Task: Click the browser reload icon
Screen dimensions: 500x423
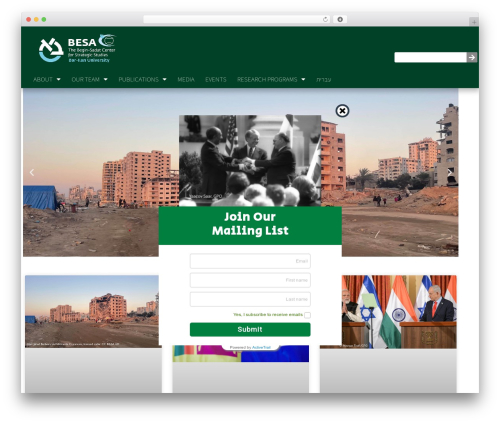Action: pyautogui.click(x=325, y=19)
